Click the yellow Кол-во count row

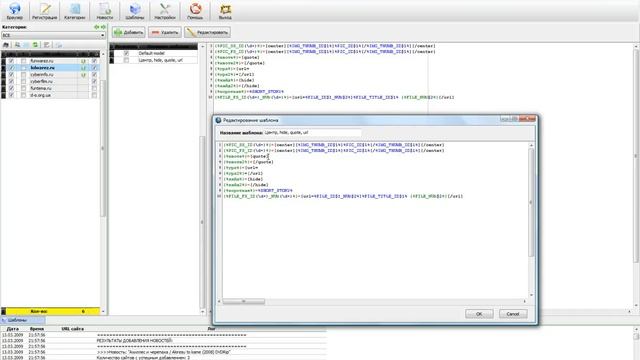tap(52, 311)
